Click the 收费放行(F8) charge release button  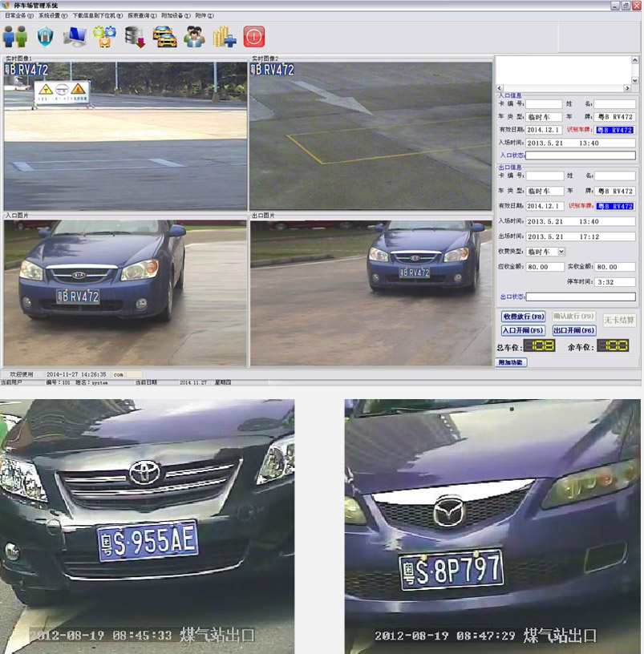(523, 316)
